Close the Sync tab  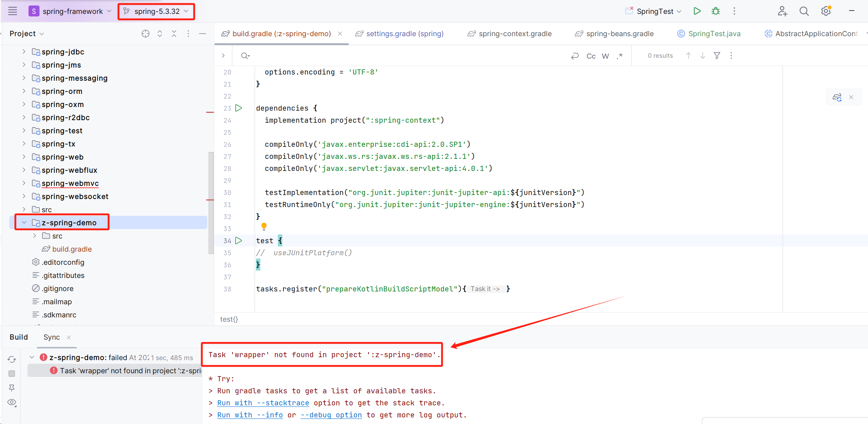point(69,337)
